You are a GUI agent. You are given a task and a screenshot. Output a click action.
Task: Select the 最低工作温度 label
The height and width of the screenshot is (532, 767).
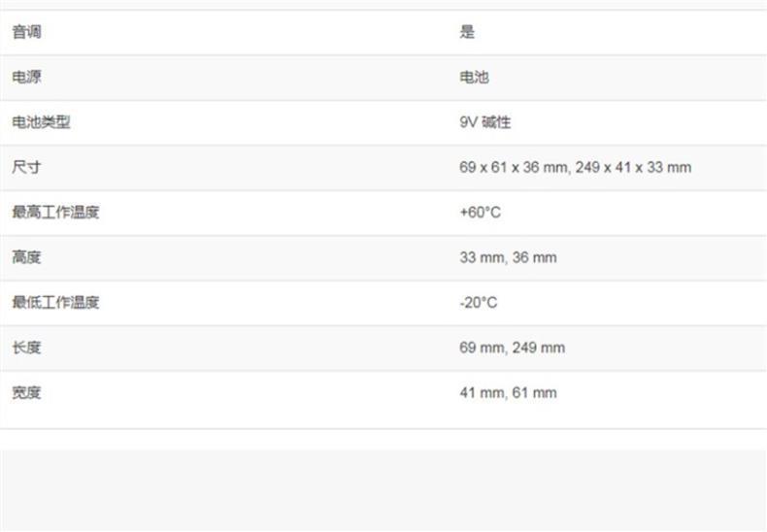[x=55, y=302]
